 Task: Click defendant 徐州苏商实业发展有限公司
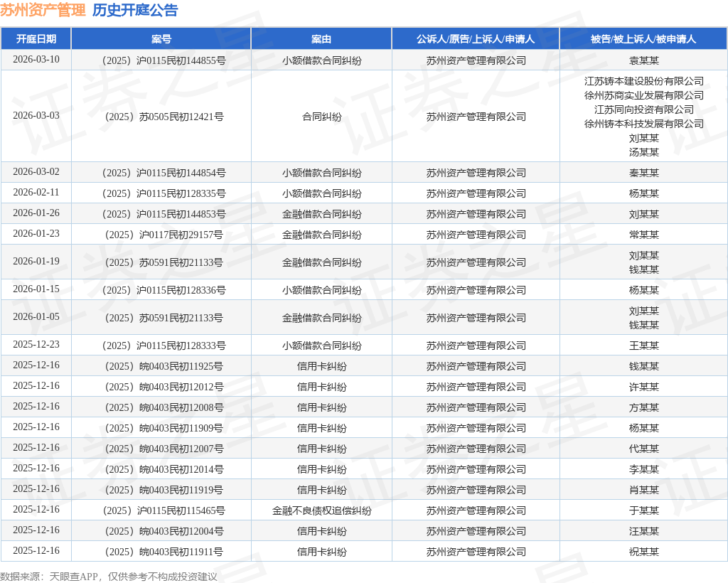click(644, 95)
